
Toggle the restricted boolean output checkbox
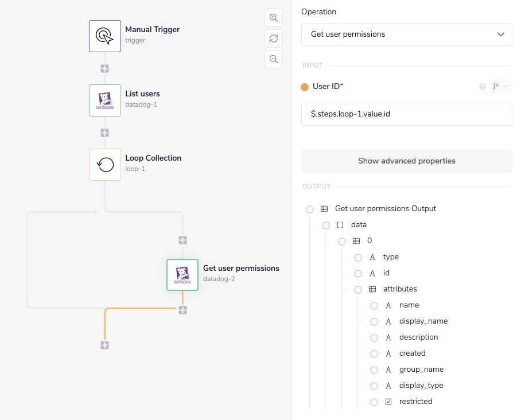389,401
